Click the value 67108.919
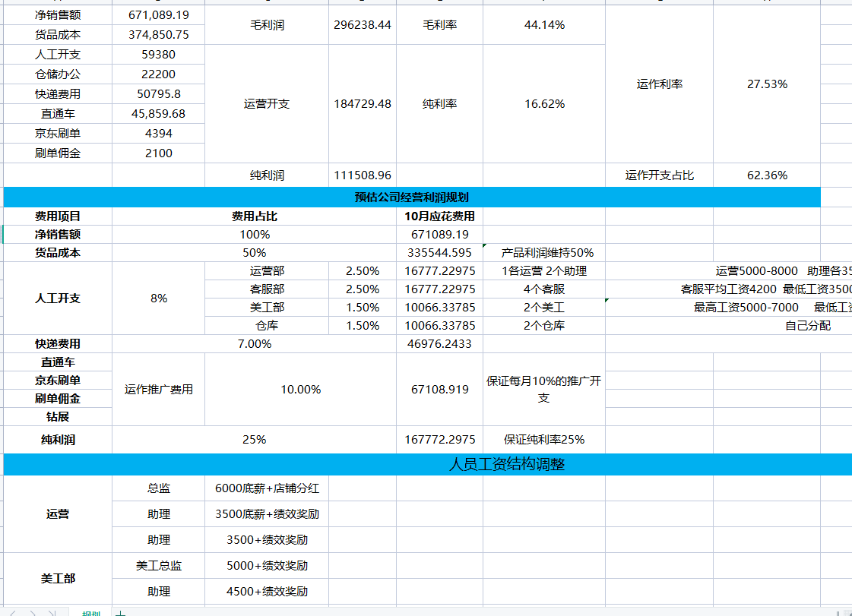This screenshot has height=616, width=852. (x=439, y=390)
